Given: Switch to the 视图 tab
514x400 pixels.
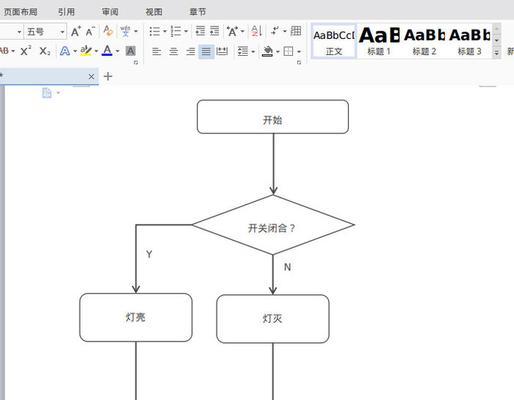Looking at the screenshot, I should tap(154, 12).
